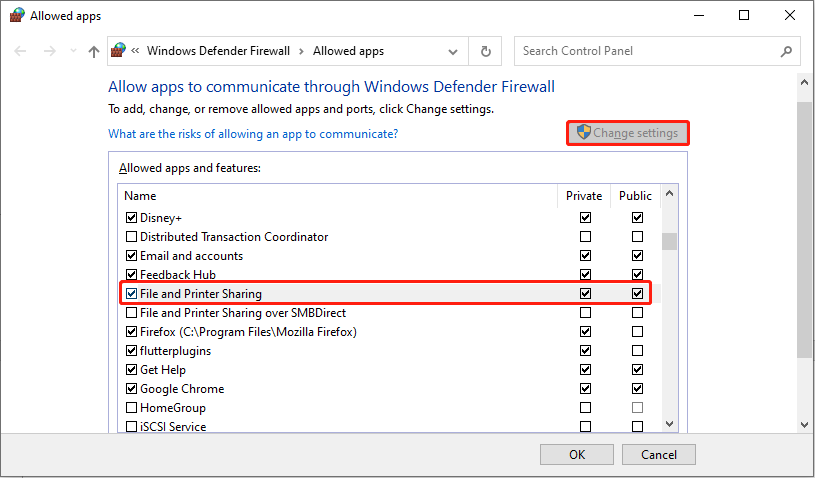815x478 pixels.
Task: Click the search magnifier icon
Action: [x=785, y=51]
